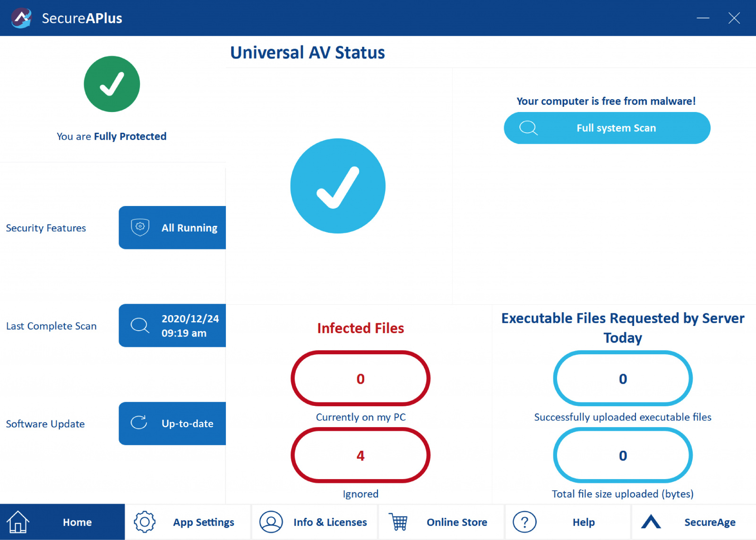Click the Total file size uploaded counter
The width and height of the screenshot is (756, 540).
coord(623,455)
